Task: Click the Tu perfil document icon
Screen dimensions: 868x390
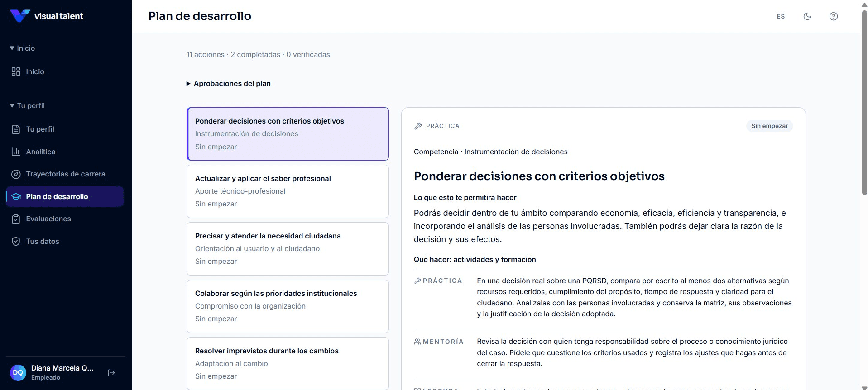Action: click(x=16, y=129)
